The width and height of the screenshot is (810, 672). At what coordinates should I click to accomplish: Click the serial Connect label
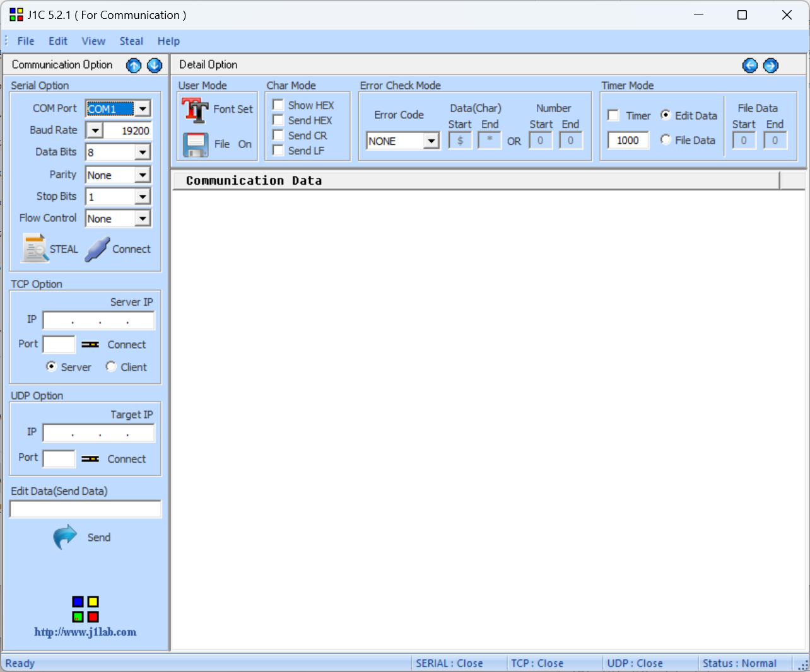(131, 249)
